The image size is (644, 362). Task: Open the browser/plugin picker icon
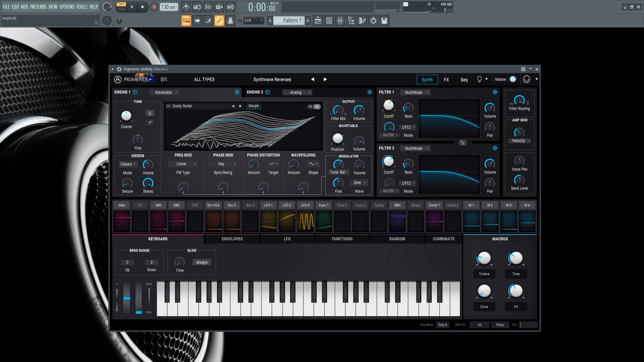coord(351,21)
